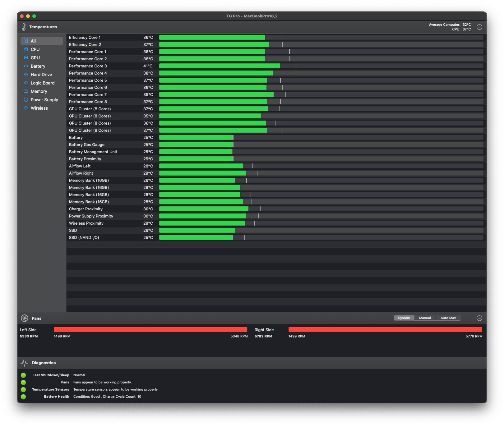Click the Performance Core 7 temperature bar
Viewport: 504px width, 426px height.
click(321, 94)
